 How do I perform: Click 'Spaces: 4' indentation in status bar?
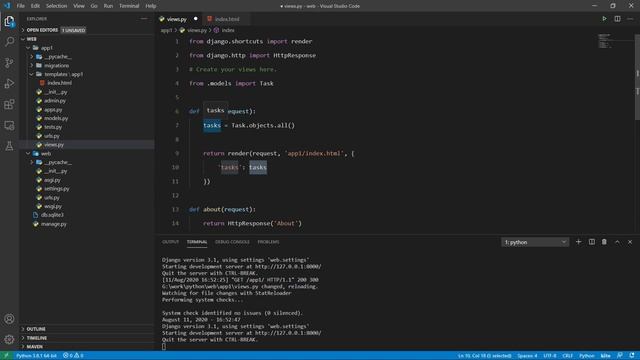point(527,356)
